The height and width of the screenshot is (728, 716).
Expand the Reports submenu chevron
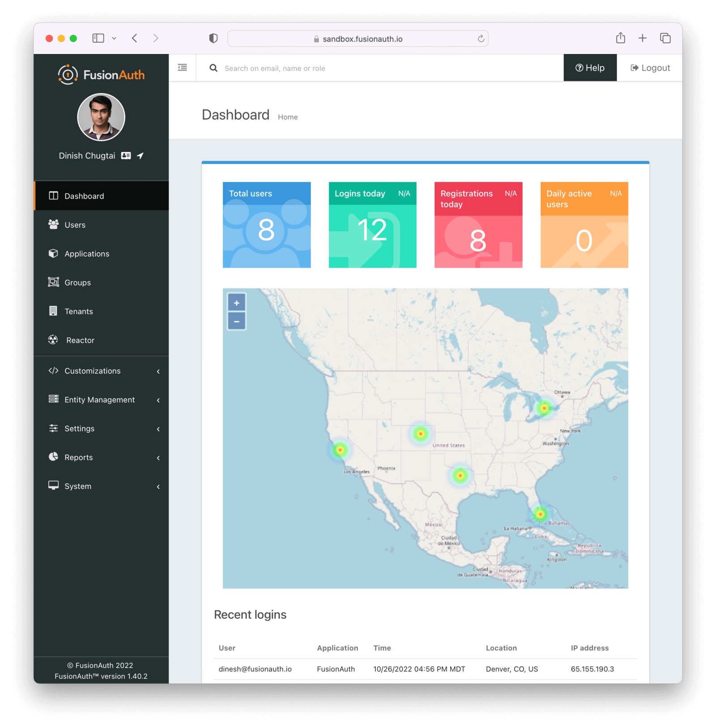(x=158, y=458)
